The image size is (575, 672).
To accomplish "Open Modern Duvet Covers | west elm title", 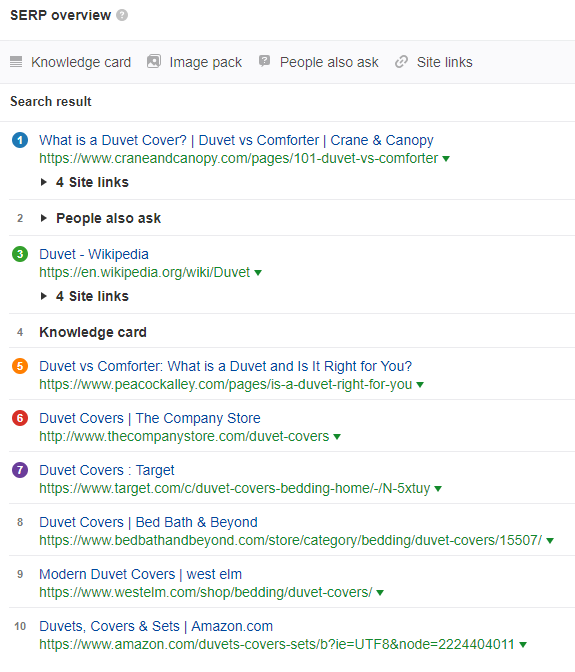I will coord(141,574).
